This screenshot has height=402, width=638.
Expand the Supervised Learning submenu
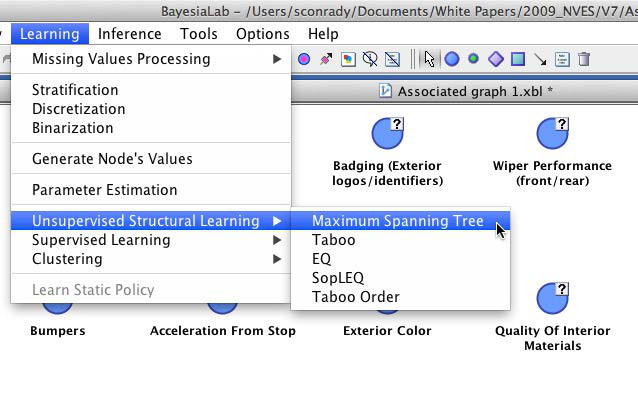[x=150, y=240]
